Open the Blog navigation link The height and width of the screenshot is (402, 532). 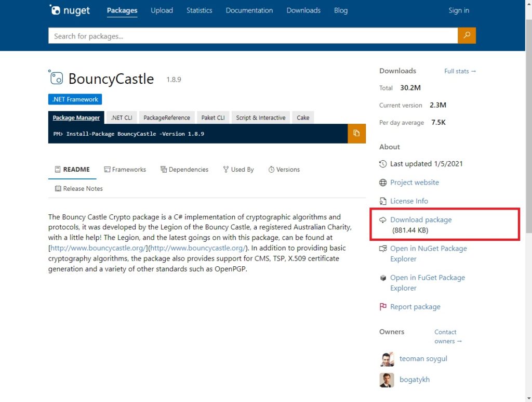point(341,10)
